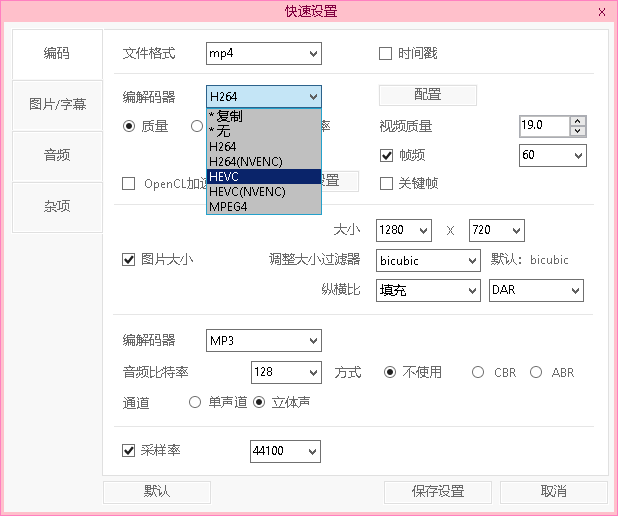Select highlighted HEVC codec option
618x516 pixels.
click(x=264, y=177)
